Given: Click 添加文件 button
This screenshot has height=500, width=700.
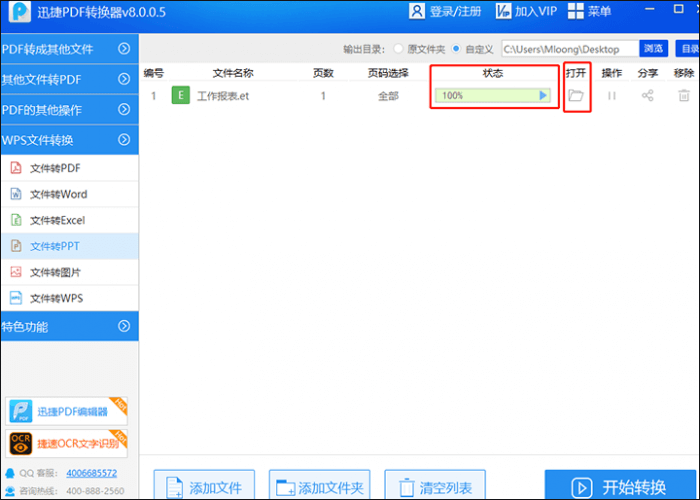Looking at the screenshot, I should (204, 487).
